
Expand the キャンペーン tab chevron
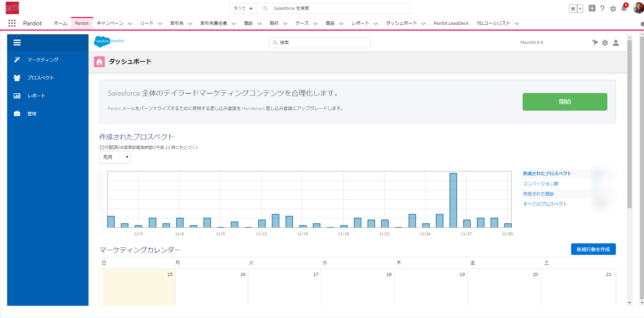pyautogui.click(x=130, y=23)
